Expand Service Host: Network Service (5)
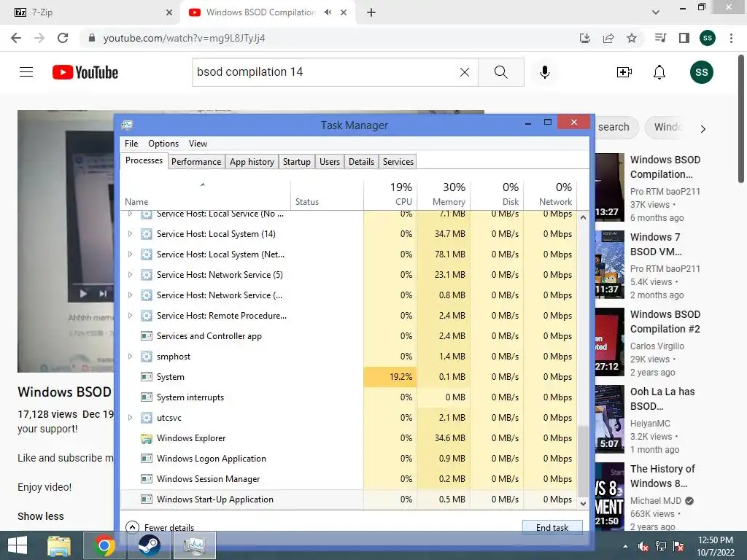The width and height of the screenshot is (747, 560). coord(130,275)
